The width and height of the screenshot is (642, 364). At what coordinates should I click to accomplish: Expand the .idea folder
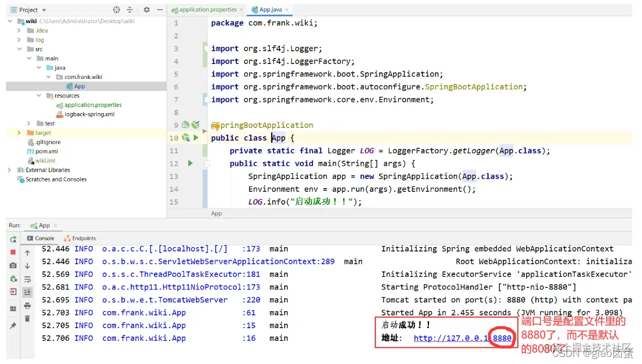click(x=19, y=30)
